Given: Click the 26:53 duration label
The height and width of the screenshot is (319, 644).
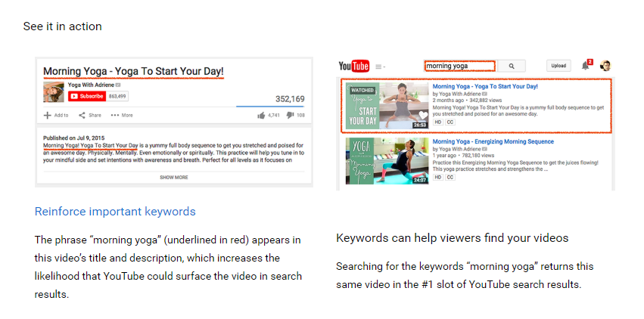Looking at the screenshot, I should (420, 125).
